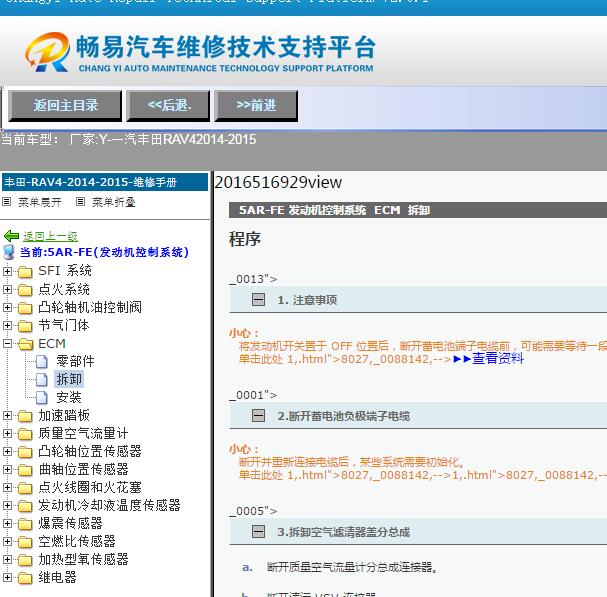Open the SFI 系统 folder label

pos(65,271)
